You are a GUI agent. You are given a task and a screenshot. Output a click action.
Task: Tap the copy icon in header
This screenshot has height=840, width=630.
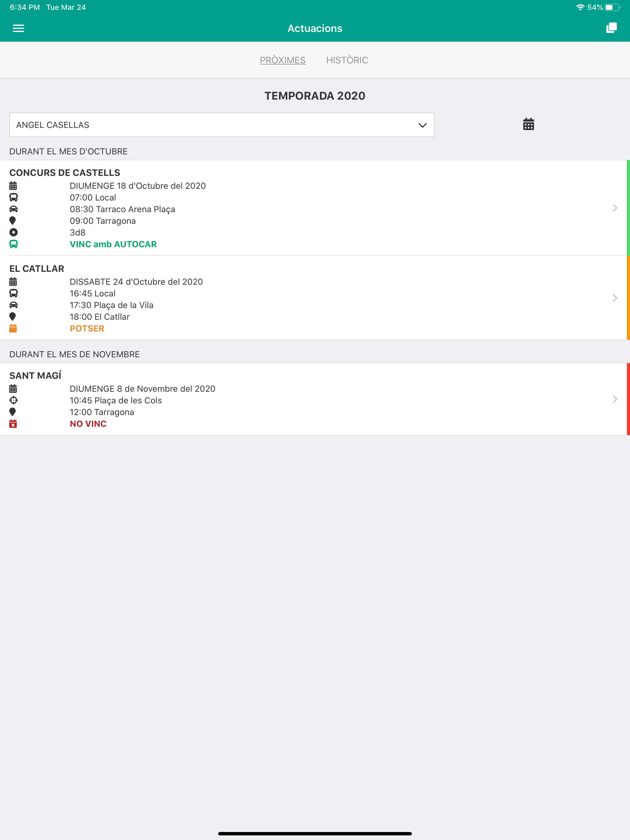611,28
